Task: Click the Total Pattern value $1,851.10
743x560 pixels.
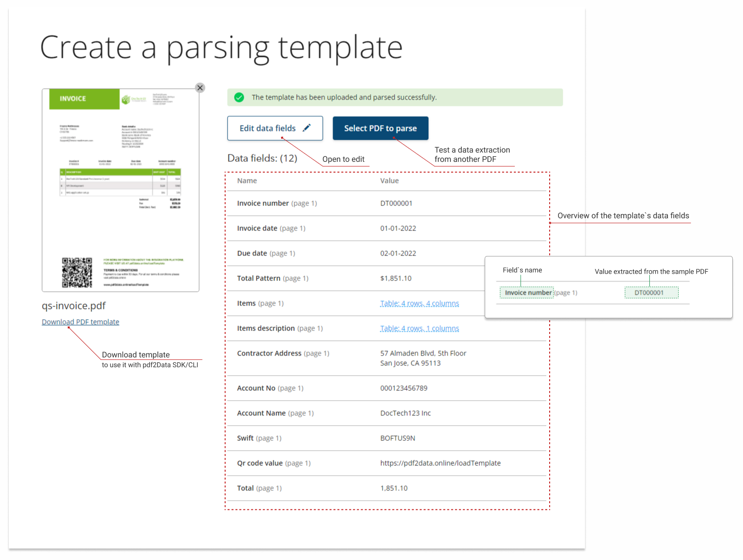Action: pos(396,279)
